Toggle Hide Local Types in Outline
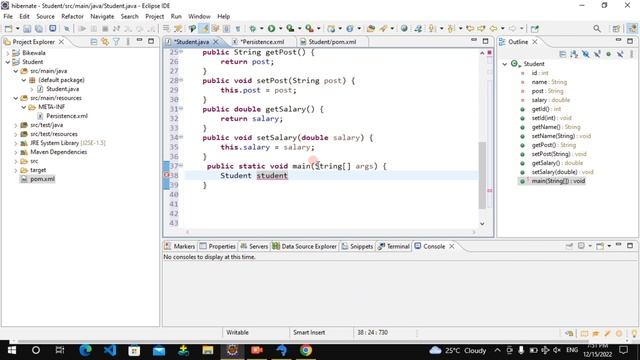 [620, 54]
